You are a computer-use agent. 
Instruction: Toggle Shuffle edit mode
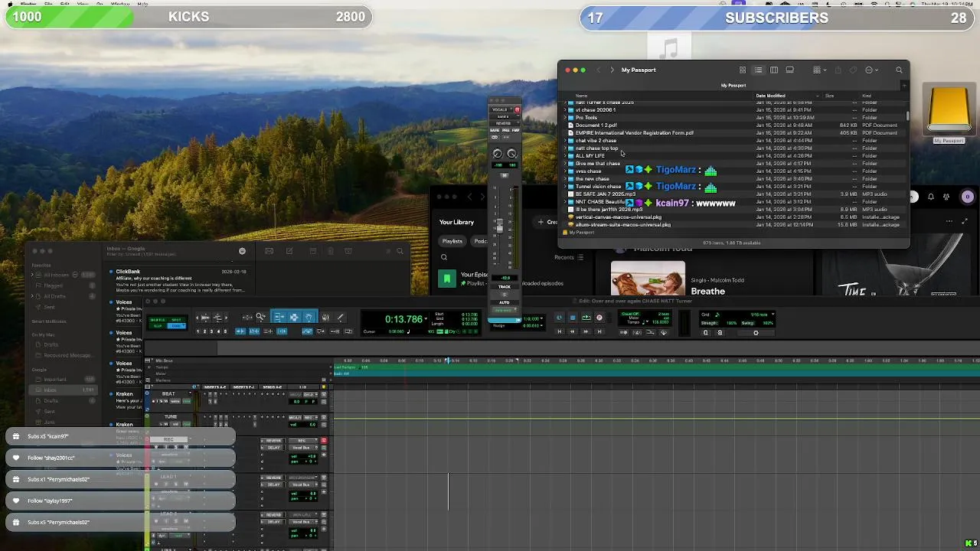(157, 319)
